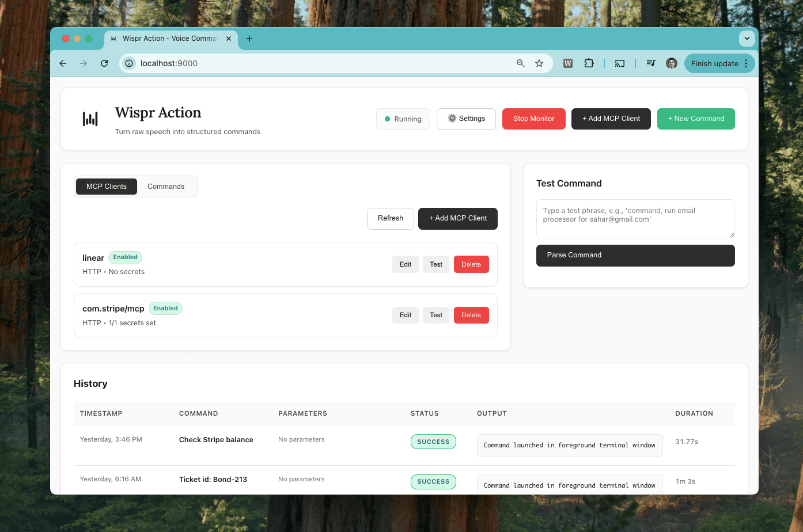Bookmark the page using the star icon
The height and width of the screenshot is (532, 803).
pyautogui.click(x=539, y=63)
